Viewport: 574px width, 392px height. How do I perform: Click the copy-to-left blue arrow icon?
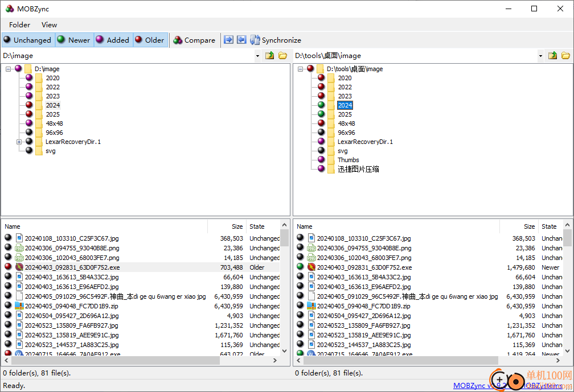[241, 39]
